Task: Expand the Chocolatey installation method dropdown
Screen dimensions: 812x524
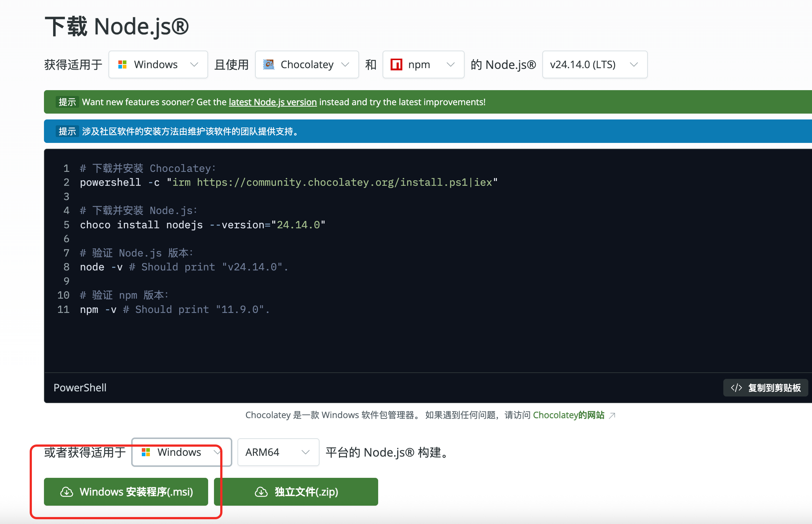Action: (307, 64)
